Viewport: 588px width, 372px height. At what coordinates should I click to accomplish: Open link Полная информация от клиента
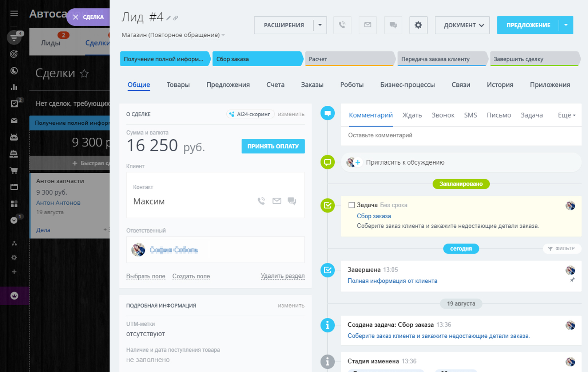click(x=392, y=281)
